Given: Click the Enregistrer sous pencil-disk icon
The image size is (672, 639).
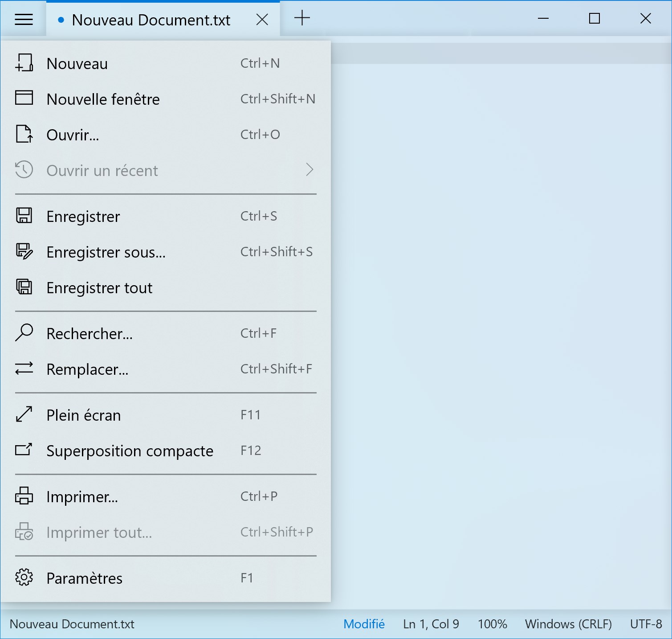Looking at the screenshot, I should pyautogui.click(x=24, y=251).
